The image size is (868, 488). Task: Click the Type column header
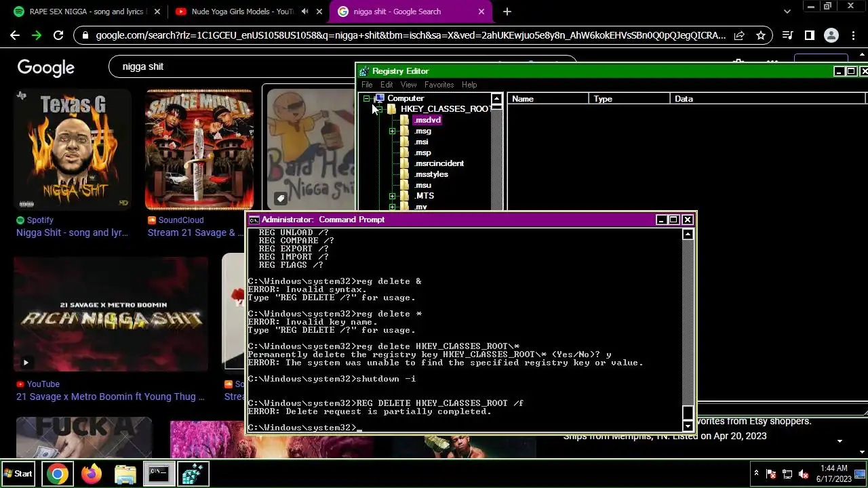(629, 99)
